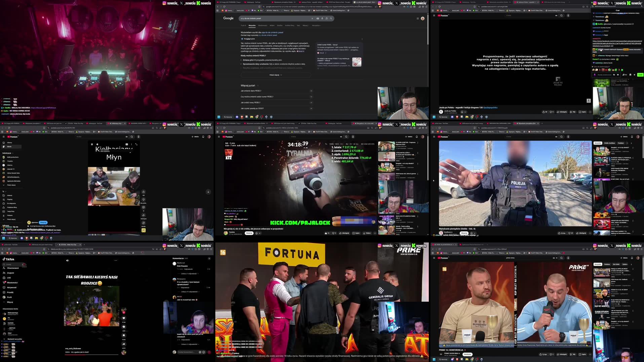Go to next short with down arrow
Viewport: 644px width, 362px height.
(x=208, y=192)
